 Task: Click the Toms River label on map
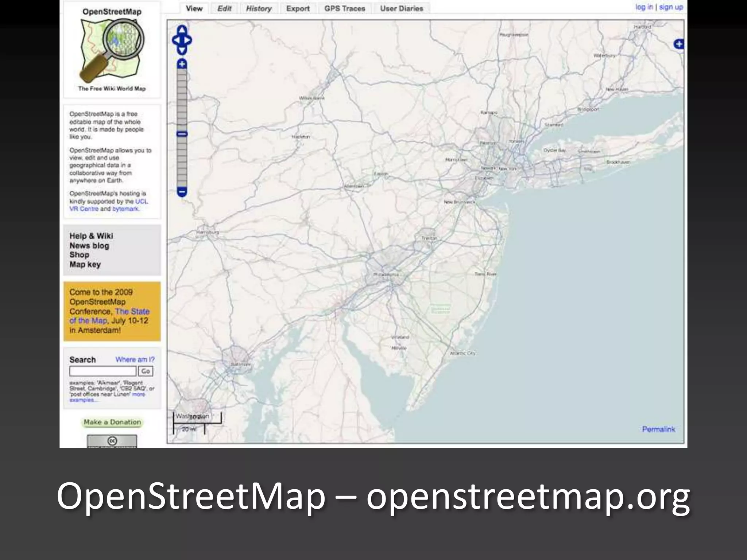click(x=485, y=274)
